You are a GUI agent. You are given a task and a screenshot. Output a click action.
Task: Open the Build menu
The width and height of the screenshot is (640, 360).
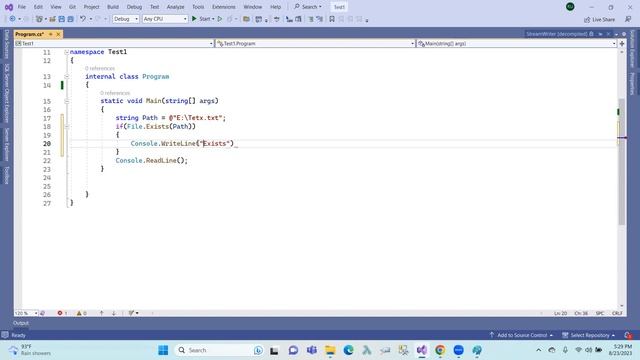113,7
